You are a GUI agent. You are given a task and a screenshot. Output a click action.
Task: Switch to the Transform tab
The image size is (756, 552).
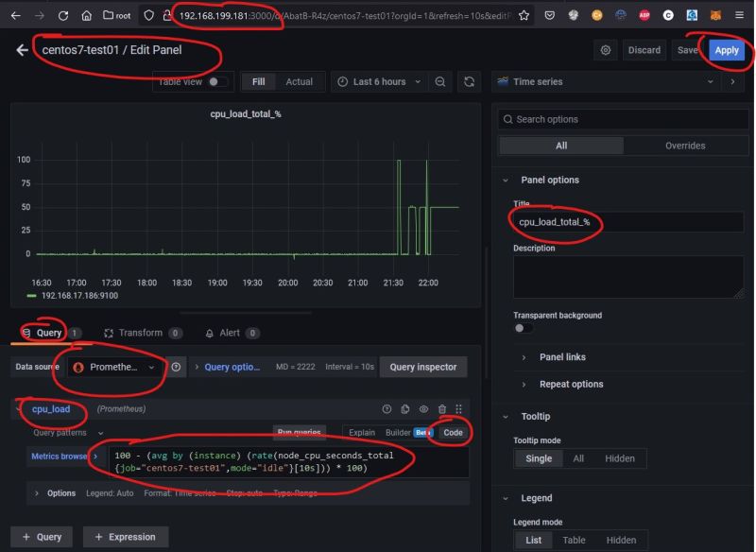tap(142, 333)
